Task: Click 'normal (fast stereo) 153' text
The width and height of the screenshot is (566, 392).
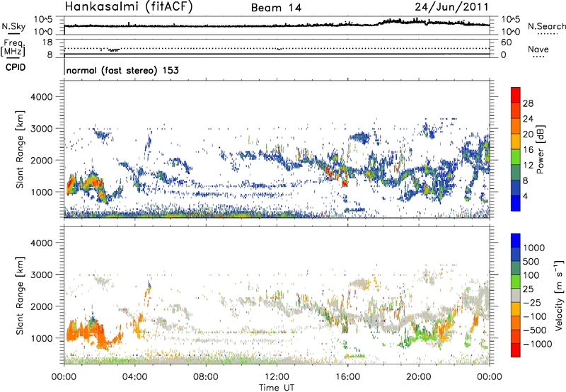Action: tap(122, 70)
